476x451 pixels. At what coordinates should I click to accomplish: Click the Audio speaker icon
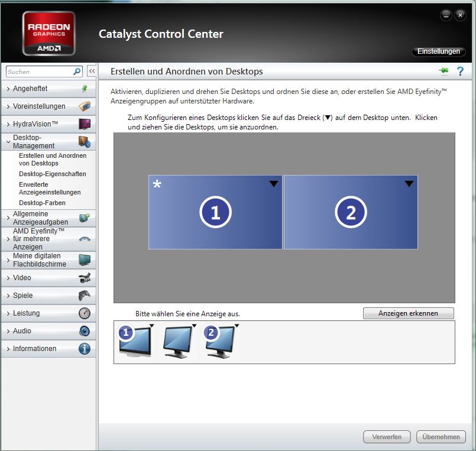85,331
